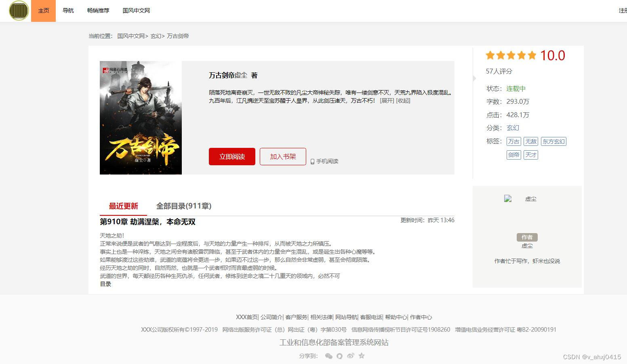Share the book via QQ icon
627x364 pixels.
(340, 356)
